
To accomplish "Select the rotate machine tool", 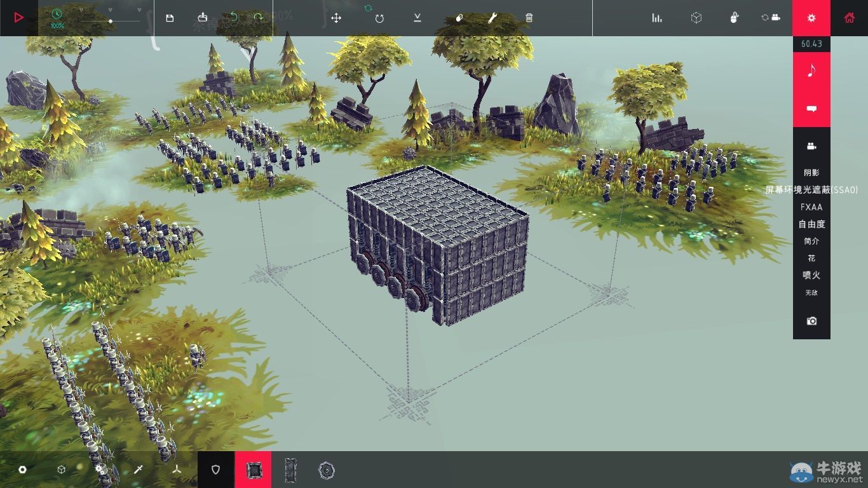I will [x=379, y=18].
